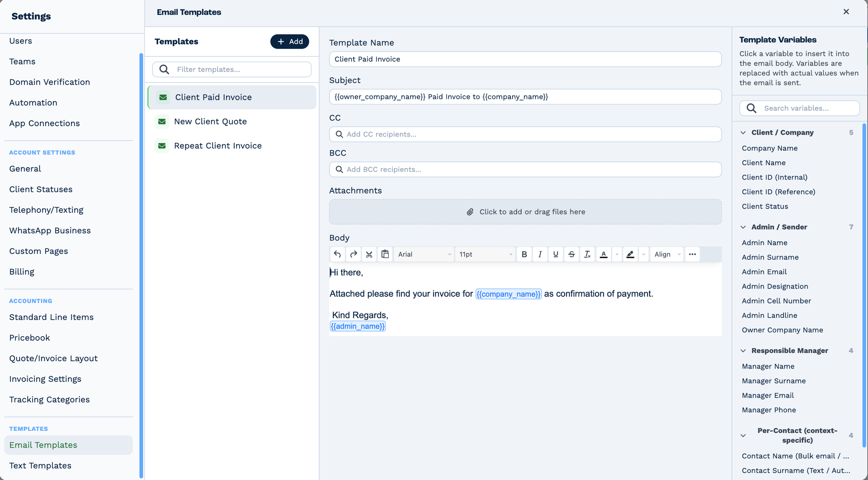Go to Pricebook settings

(x=30, y=338)
